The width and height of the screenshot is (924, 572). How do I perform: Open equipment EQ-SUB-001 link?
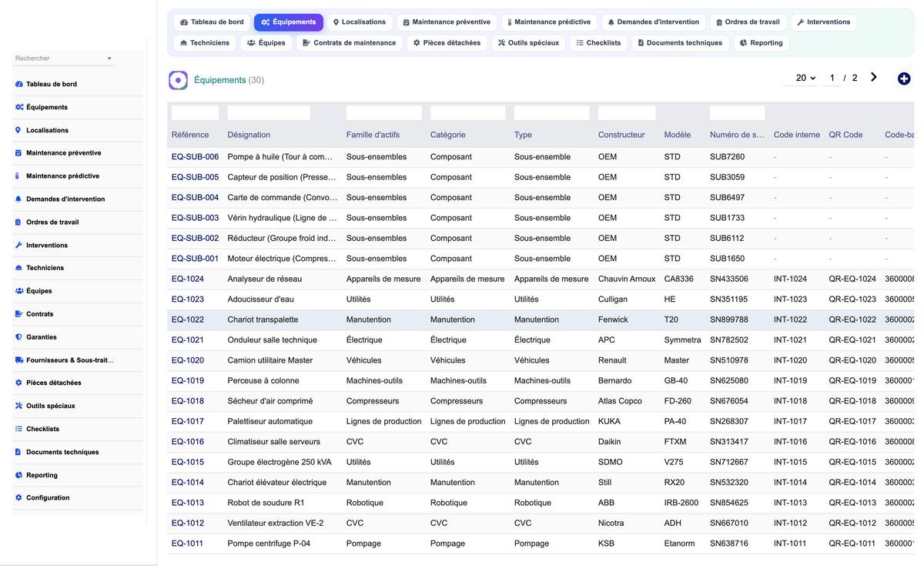click(195, 259)
